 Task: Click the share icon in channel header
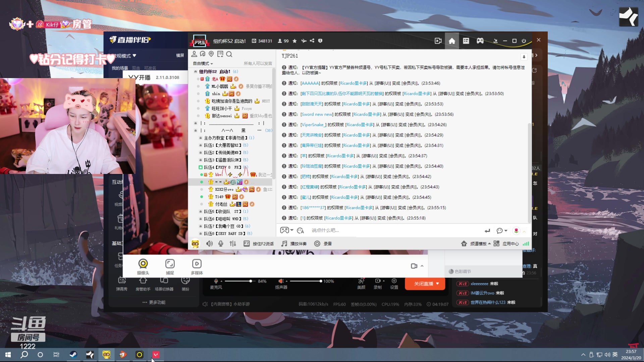[x=312, y=41]
